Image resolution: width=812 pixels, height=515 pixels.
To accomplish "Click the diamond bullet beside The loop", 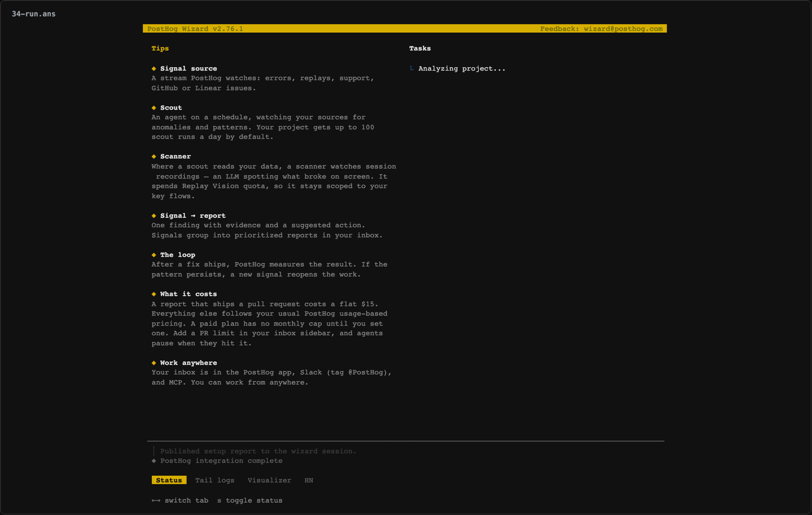I will coord(154,255).
